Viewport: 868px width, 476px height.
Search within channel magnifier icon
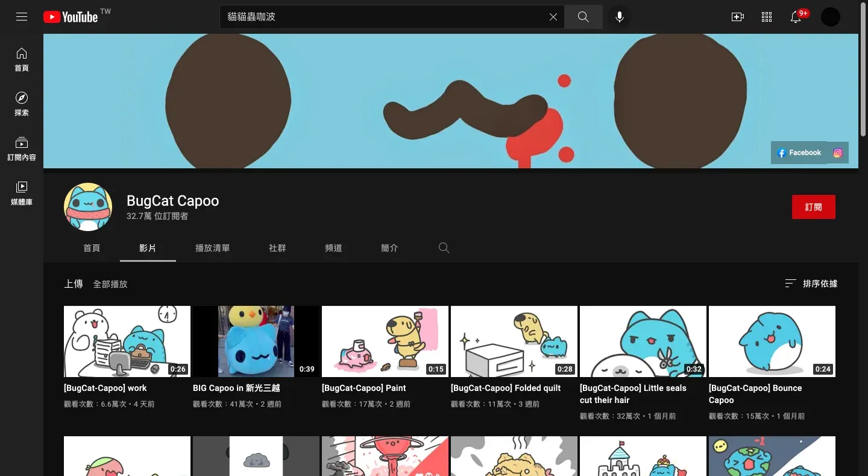[x=444, y=248]
